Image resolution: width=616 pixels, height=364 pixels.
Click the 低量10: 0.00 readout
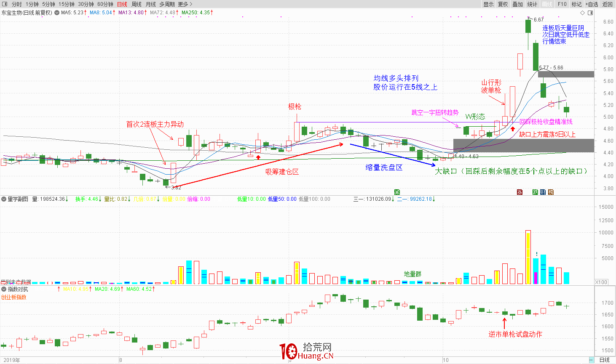tap(252, 199)
